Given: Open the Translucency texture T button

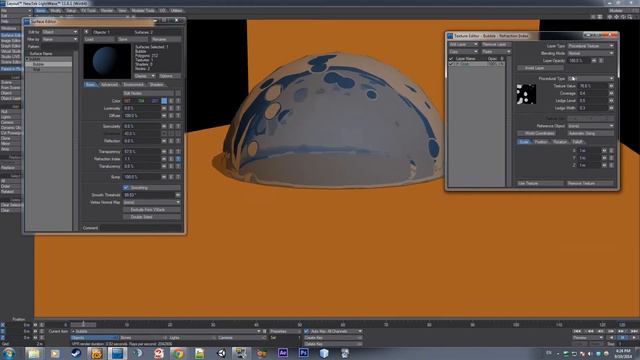Looking at the screenshot, I should pos(178,166).
